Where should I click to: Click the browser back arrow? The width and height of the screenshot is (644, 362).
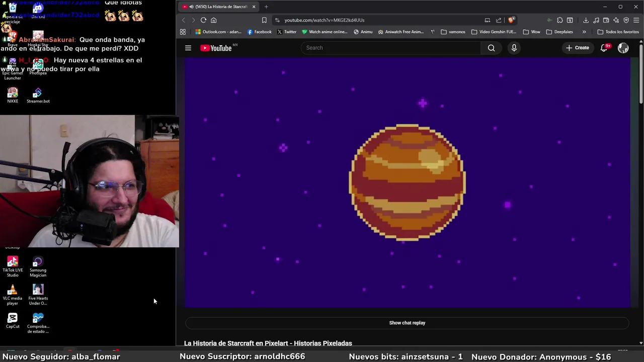183,20
